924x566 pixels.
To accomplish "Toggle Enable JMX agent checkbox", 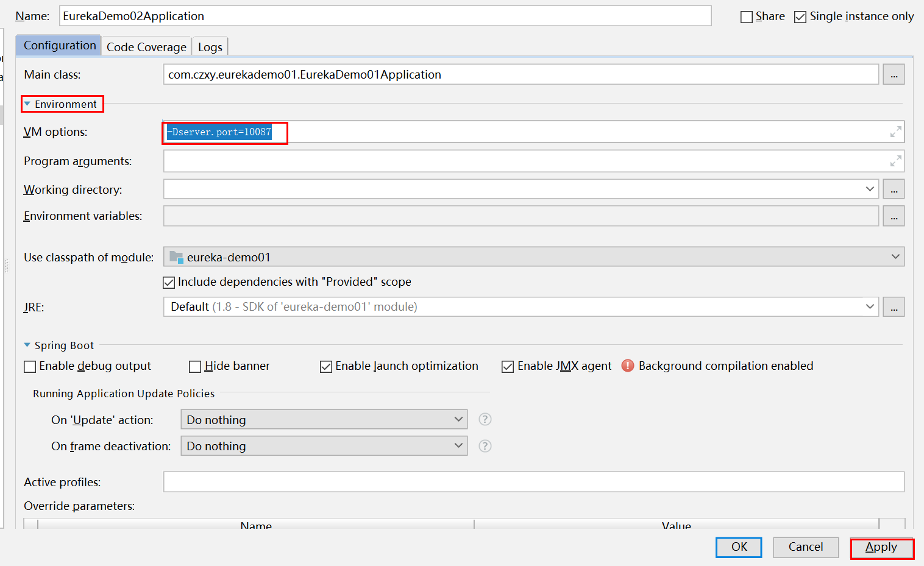I will pyautogui.click(x=508, y=366).
